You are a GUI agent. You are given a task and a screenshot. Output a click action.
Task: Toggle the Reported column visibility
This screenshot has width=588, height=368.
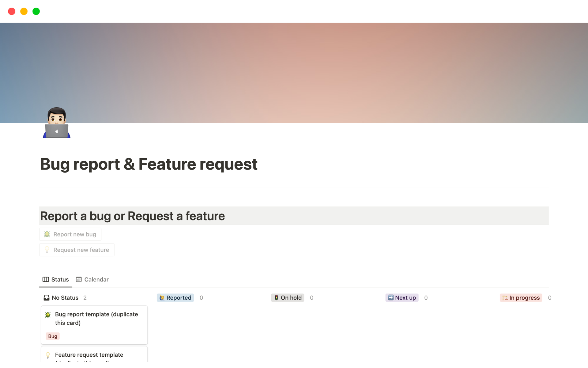[x=175, y=298]
